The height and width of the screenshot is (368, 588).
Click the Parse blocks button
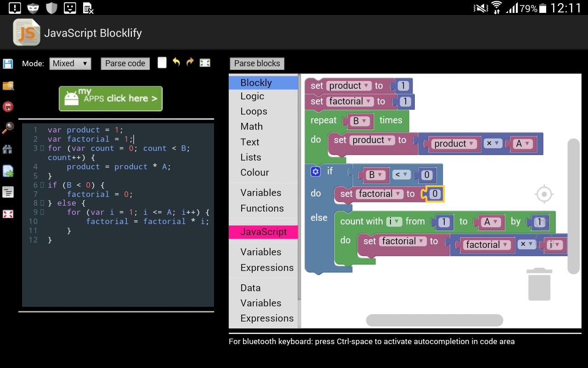[257, 63]
